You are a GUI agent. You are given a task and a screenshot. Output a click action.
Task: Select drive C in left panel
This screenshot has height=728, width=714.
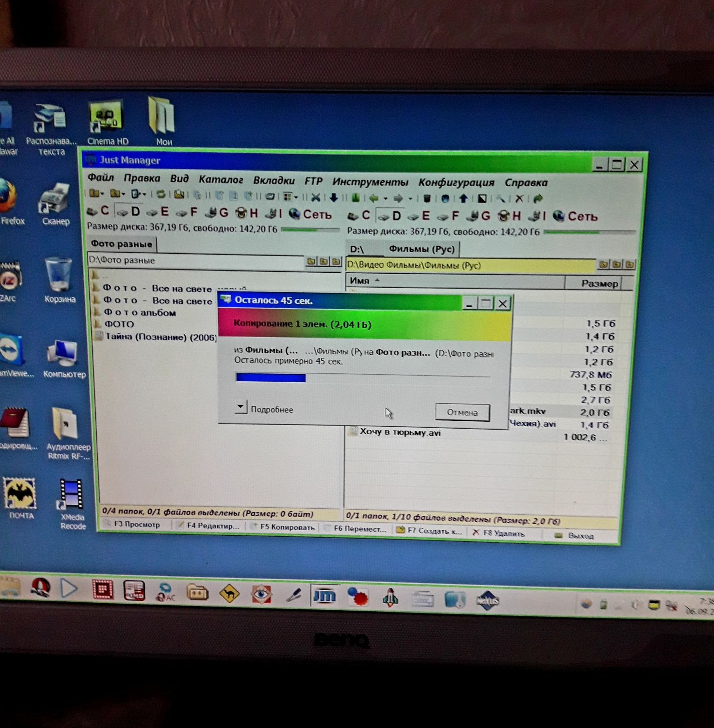click(x=98, y=211)
